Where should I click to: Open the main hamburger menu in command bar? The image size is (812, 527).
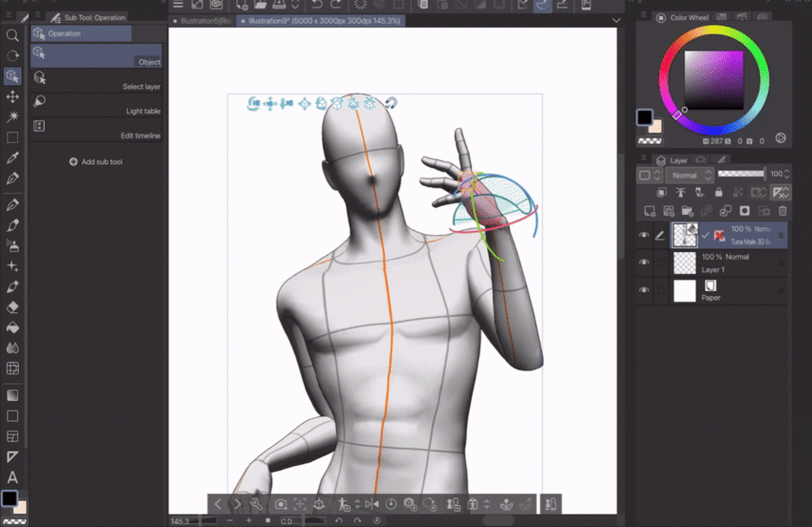click(178, 5)
